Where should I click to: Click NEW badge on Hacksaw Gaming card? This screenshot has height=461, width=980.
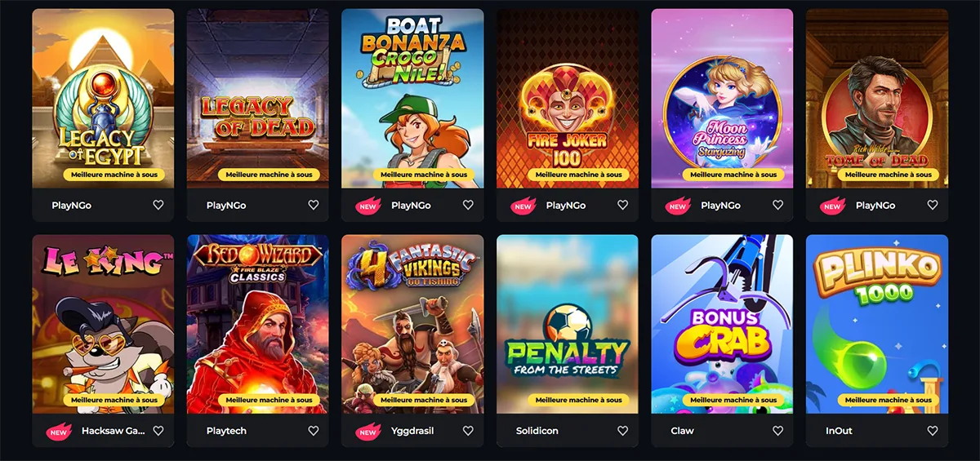[x=59, y=432]
